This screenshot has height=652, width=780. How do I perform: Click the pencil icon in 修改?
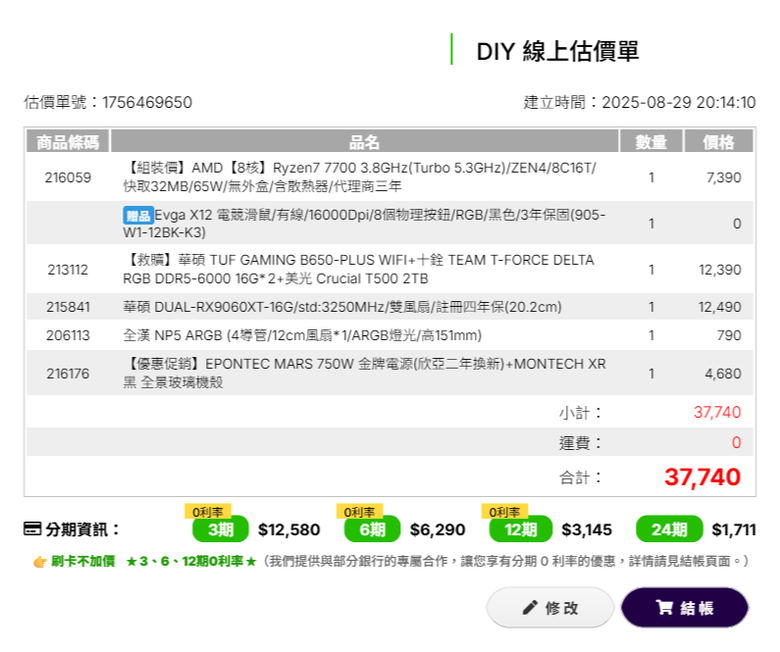point(530,607)
